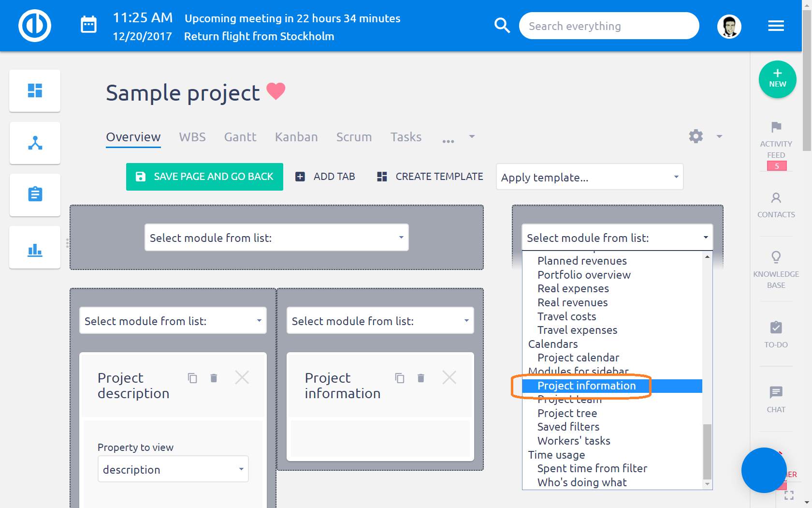Viewport: 812px width, 508px height.
Task: Switch to the Gantt tab
Action: [240, 137]
